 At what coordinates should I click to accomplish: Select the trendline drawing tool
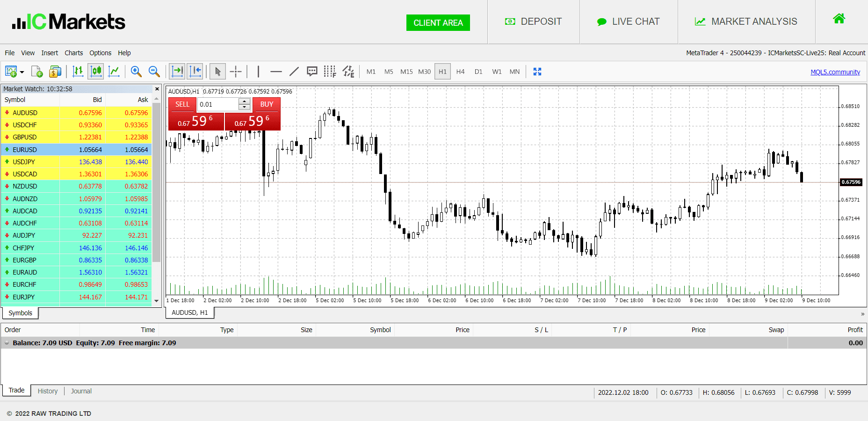coord(294,72)
